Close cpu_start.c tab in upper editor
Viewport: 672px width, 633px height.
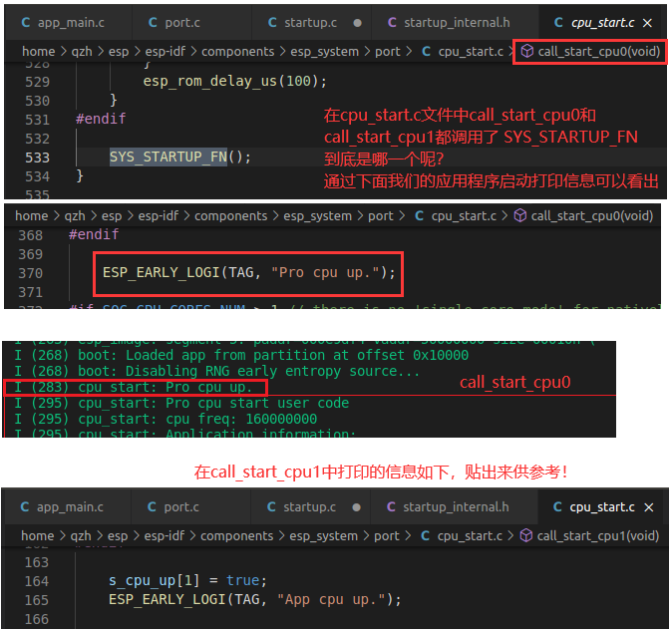tap(647, 23)
